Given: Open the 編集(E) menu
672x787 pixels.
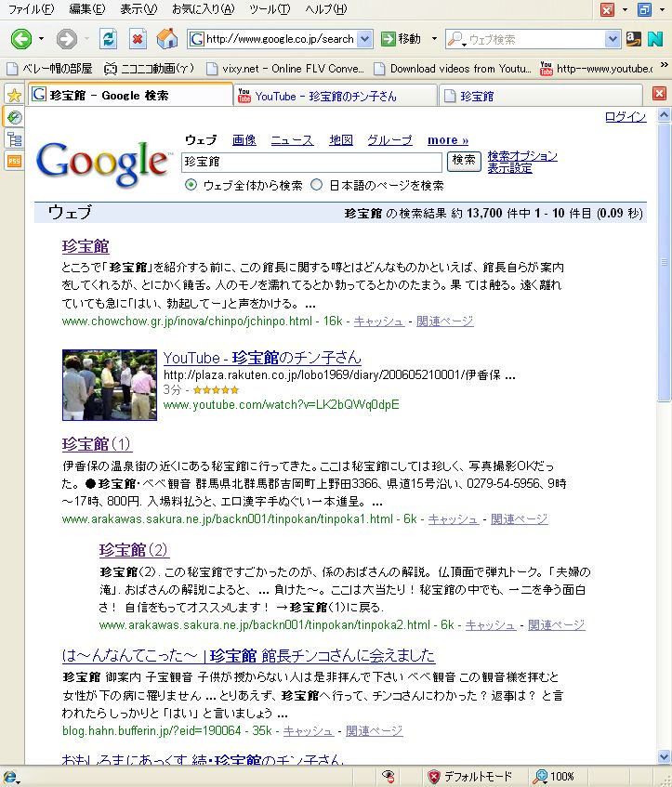Looking at the screenshot, I should (x=86, y=9).
